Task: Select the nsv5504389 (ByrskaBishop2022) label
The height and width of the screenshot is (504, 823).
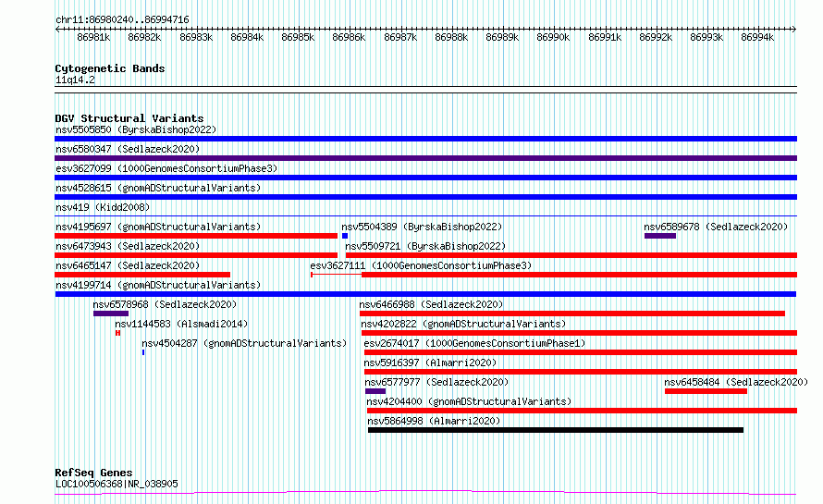Action: click(x=422, y=227)
